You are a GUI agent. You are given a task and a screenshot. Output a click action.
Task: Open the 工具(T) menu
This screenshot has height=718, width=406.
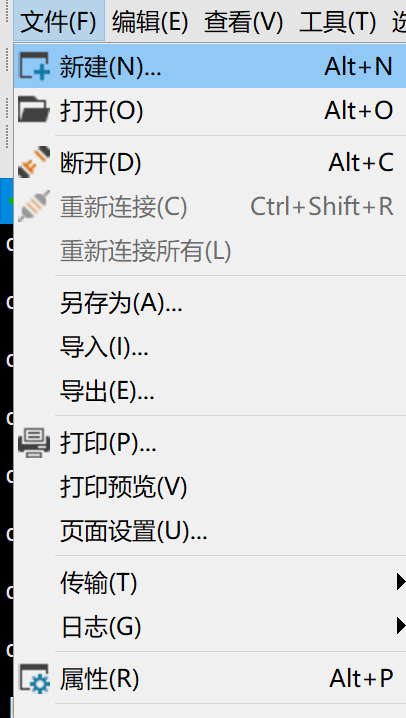click(x=338, y=21)
